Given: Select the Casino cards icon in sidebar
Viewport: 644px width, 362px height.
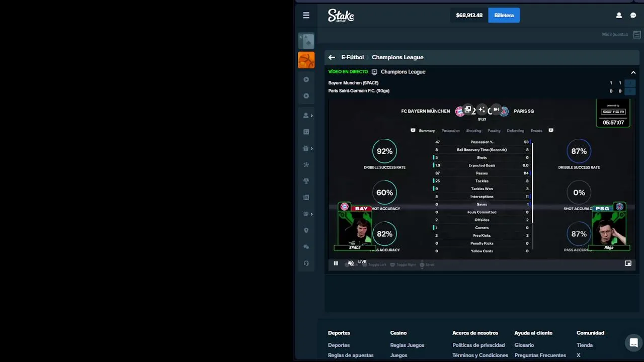Looking at the screenshot, I should pyautogui.click(x=306, y=41).
